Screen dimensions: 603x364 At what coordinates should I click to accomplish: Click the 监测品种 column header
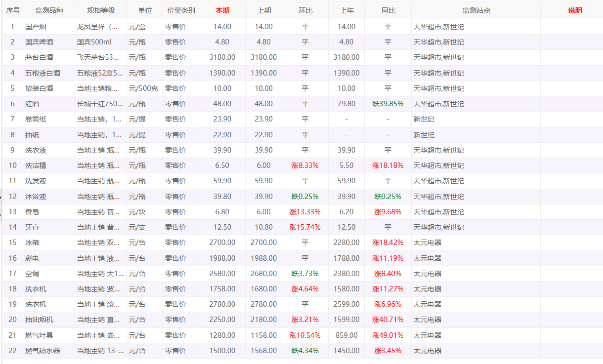(49, 10)
